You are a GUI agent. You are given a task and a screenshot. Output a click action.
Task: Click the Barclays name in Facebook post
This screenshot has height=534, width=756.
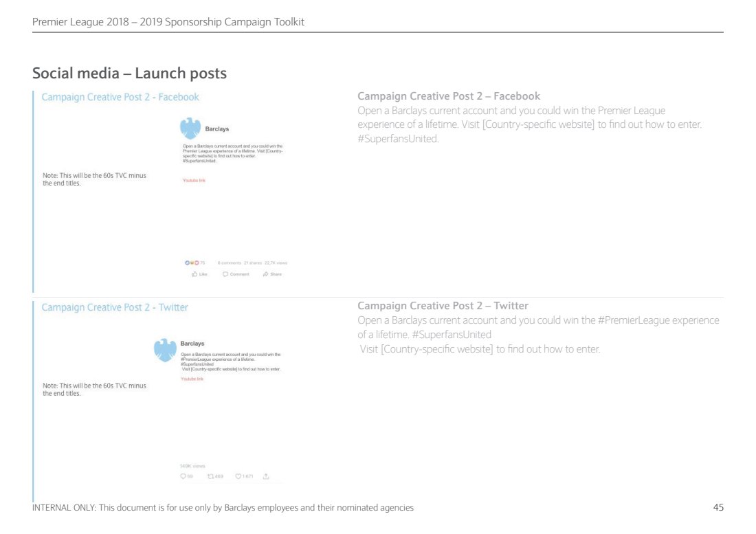[x=216, y=129]
